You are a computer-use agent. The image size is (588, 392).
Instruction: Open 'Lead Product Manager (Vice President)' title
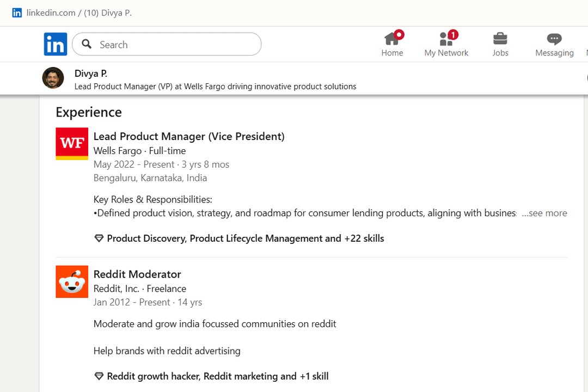click(189, 137)
